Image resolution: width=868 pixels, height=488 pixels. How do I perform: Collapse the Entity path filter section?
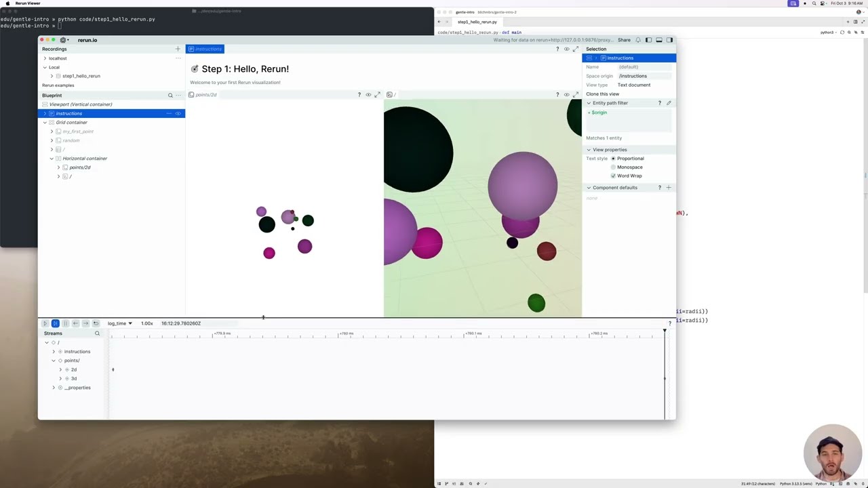589,103
